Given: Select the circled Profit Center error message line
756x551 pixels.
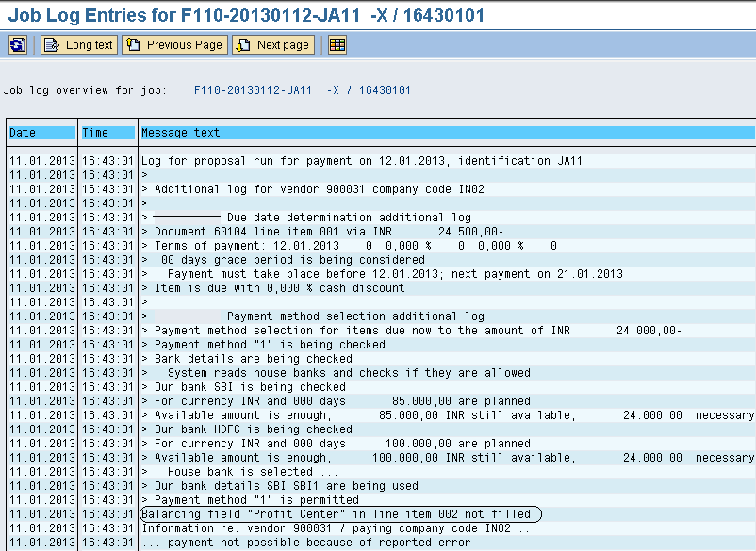Looking at the screenshot, I should tap(339, 514).
